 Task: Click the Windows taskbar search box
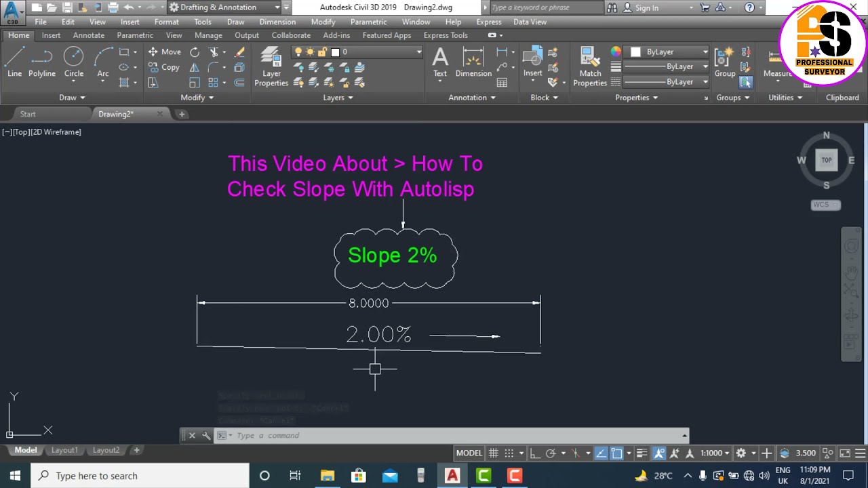tap(140, 475)
